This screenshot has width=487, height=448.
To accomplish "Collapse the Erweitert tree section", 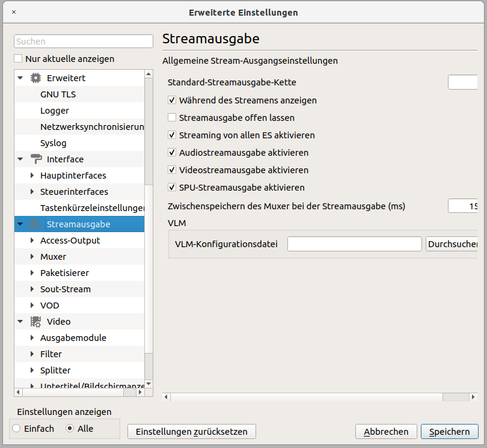I will pos(20,78).
